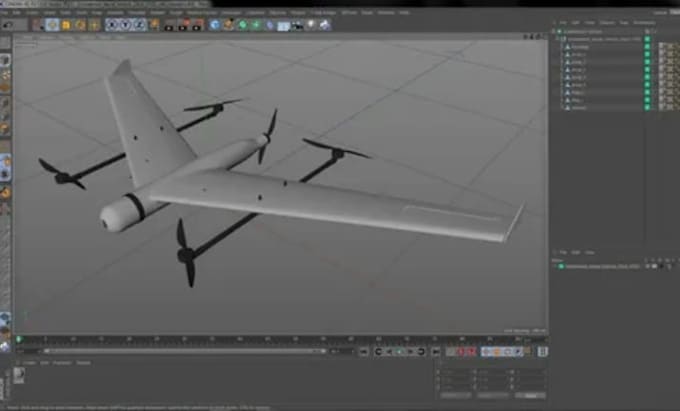Image resolution: width=680 pixels, height=411 pixels.
Task: Toggle the viewport maximize icon
Action: click(x=544, y=36)
